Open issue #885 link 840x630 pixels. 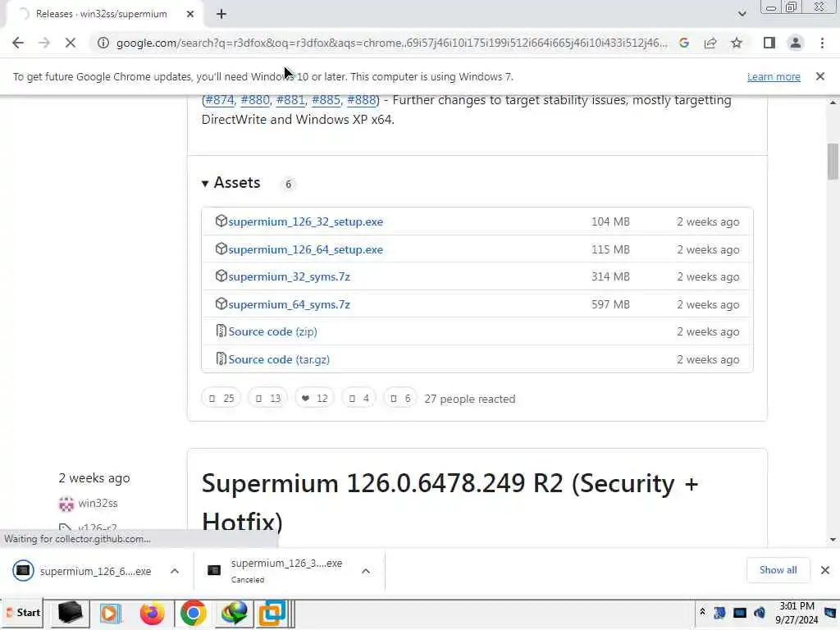tap(326, 100)
